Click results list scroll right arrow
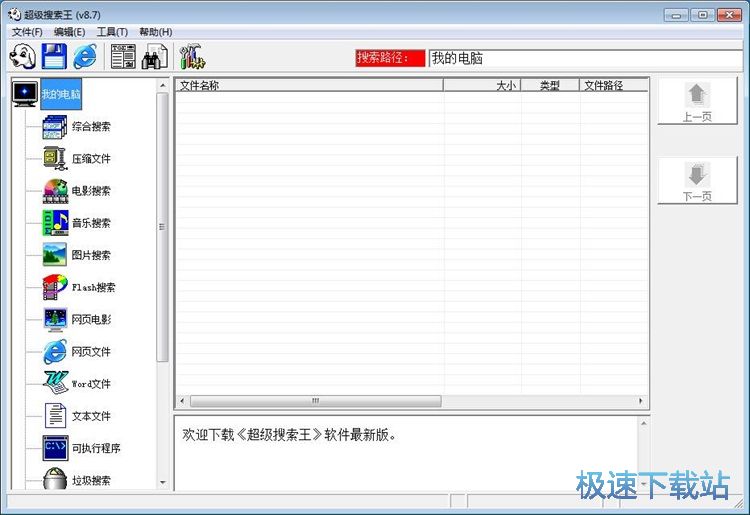Image resolution: width=750 pixels, height=515 pixels. tap(641, 401)
